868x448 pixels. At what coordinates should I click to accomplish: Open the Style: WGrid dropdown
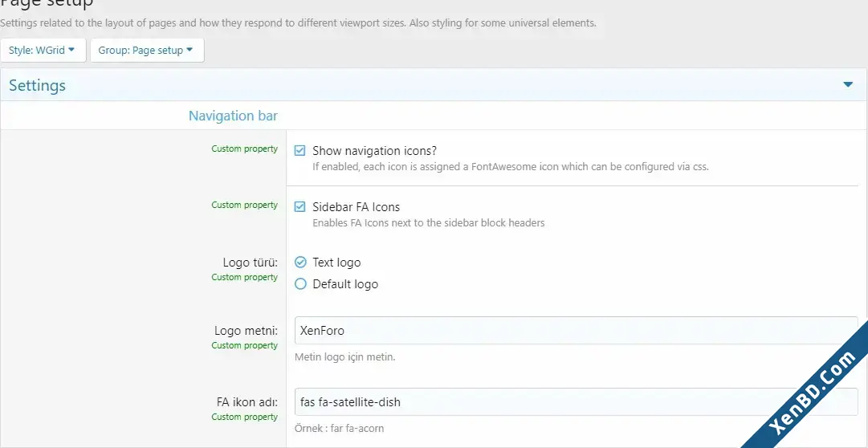[43, 51]
